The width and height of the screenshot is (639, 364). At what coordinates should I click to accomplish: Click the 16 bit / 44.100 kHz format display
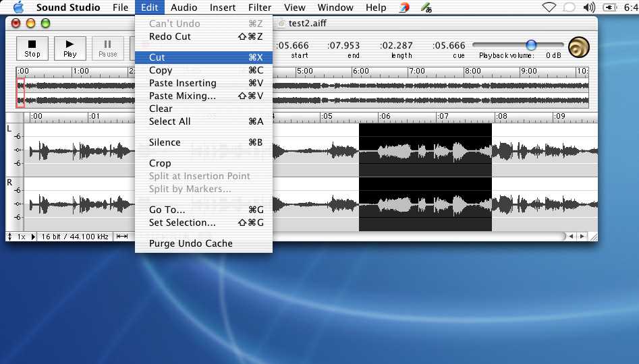[75, 237]
